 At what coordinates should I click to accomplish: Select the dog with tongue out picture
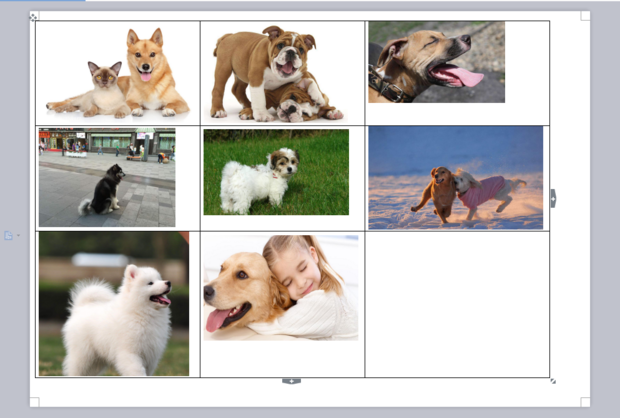click(437, 62)
